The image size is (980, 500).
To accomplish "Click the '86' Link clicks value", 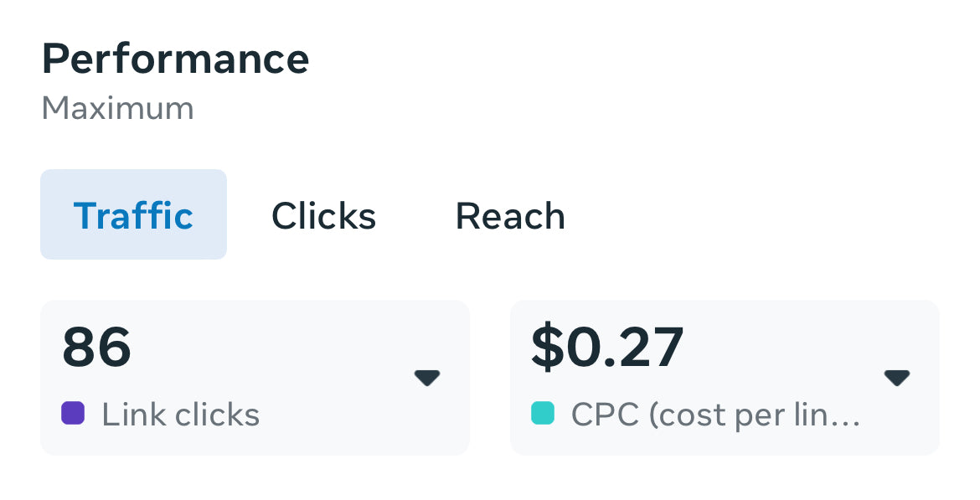I will [x=95, y=348].
